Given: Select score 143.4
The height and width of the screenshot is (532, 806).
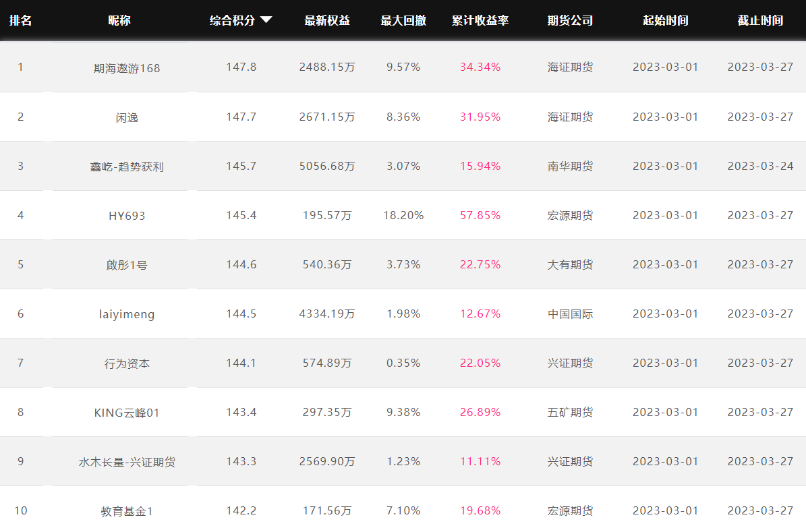Looking at the screenshot, I should coord(241,412).
